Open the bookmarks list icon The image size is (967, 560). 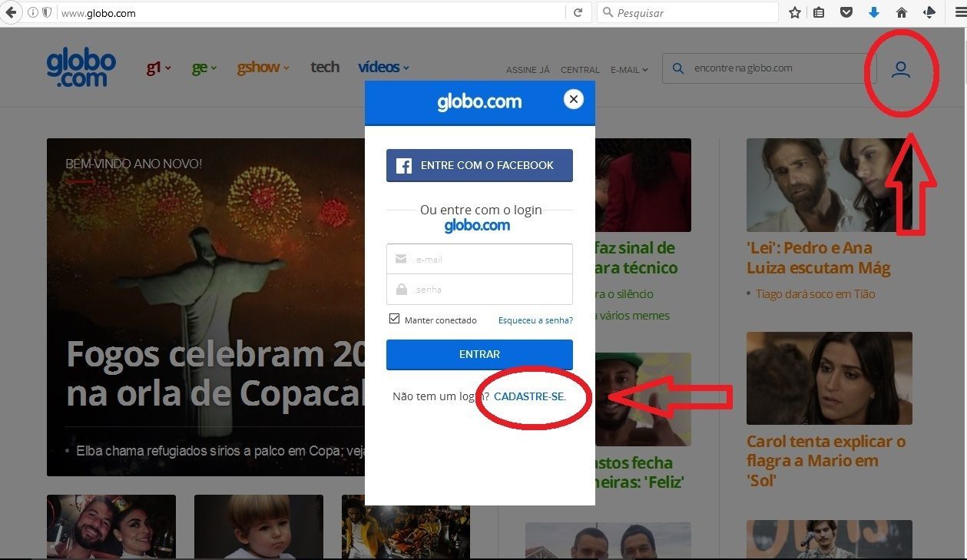(819, 12)
